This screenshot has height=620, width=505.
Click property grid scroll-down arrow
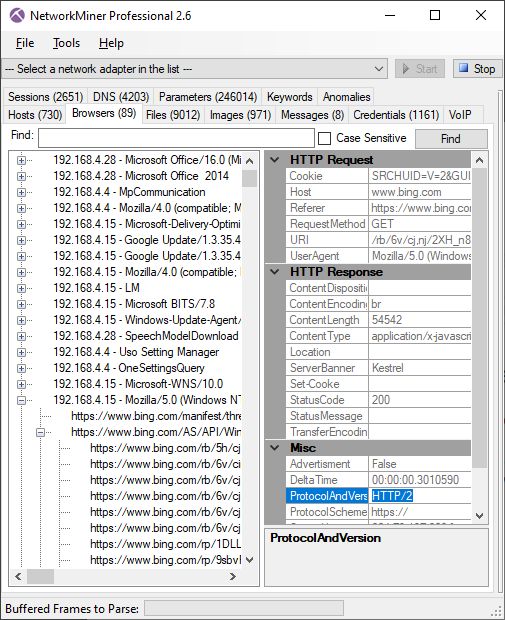tap(479, 516)
